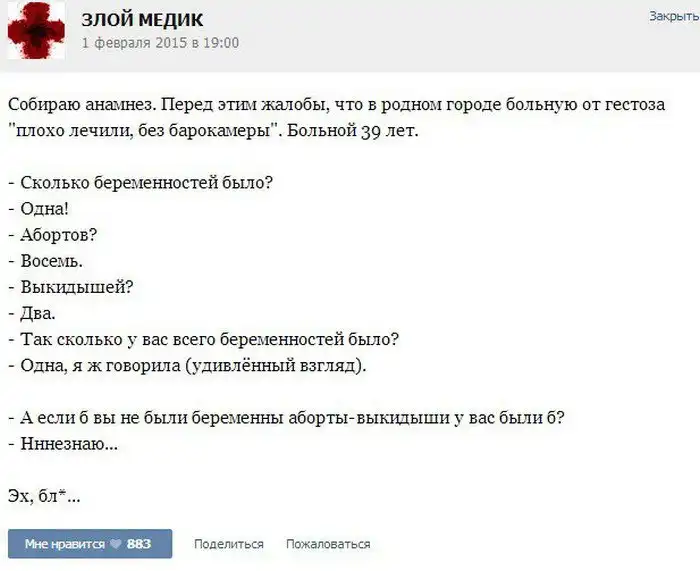Image resolution: width=700 pixels, height=571 pixels.
Task: Click the 883 likes counter
Action: pyautogui.click(x=139, y=544)
